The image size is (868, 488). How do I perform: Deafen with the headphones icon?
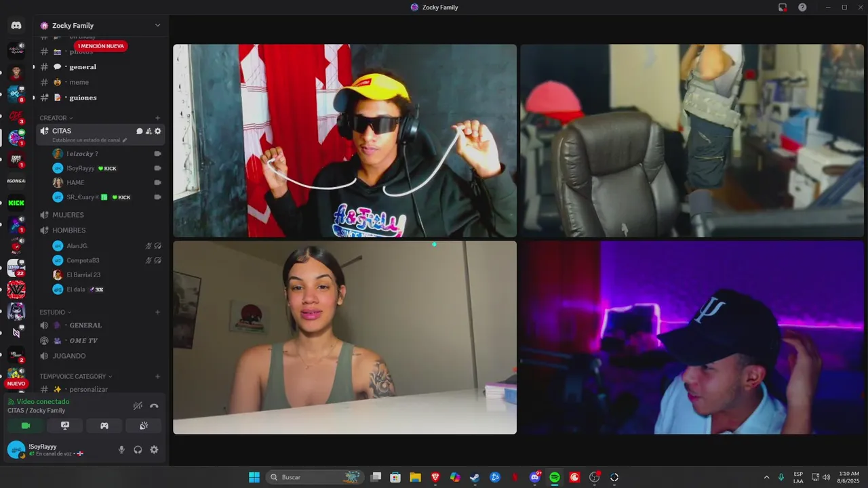pos(138,449)
